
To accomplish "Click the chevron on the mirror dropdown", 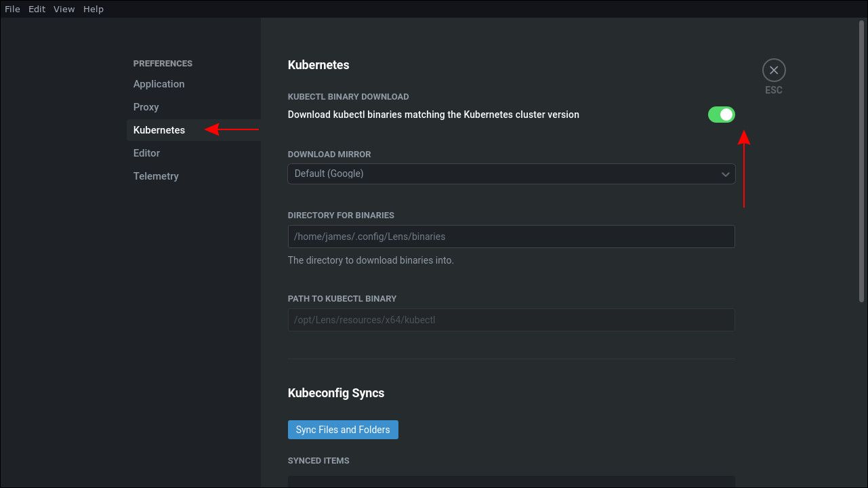I will [726, 174].
